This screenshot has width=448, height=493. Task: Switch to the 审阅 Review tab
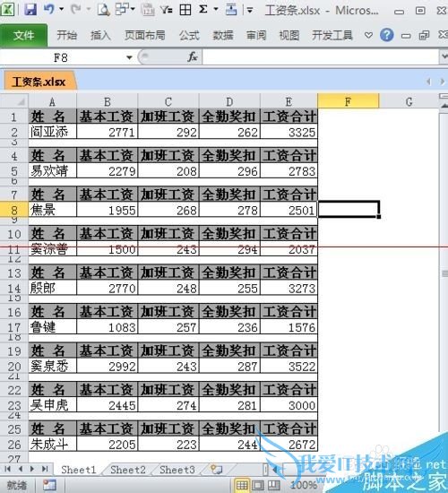click(256, 35)
